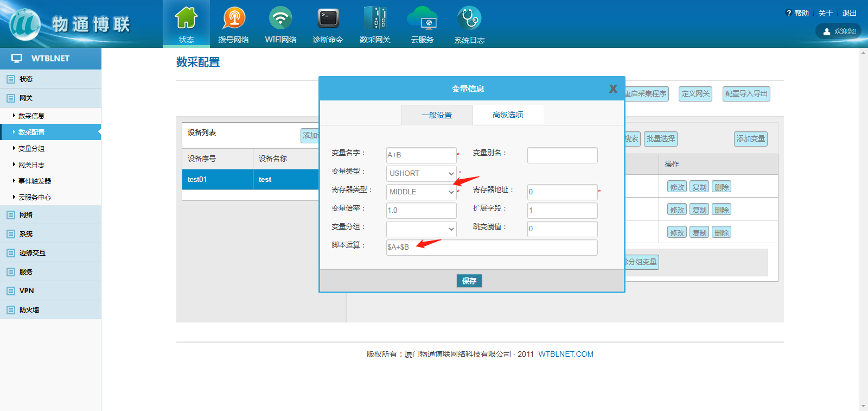The width and height of the screenshot is (868, 411).
Task: Click the list icon beside 防火墙
Action: [11, 310]
